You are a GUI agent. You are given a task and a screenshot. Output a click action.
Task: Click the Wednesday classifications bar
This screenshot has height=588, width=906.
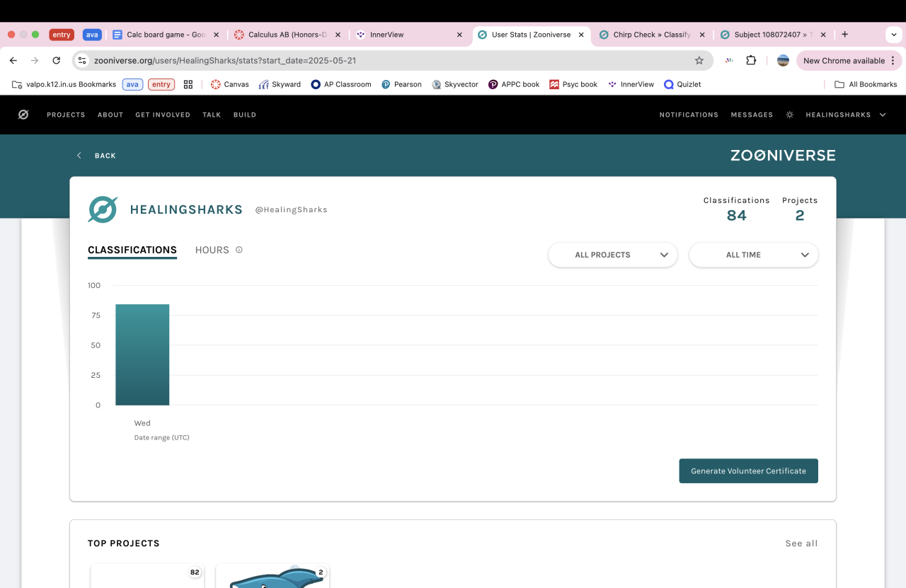point(142,354)
